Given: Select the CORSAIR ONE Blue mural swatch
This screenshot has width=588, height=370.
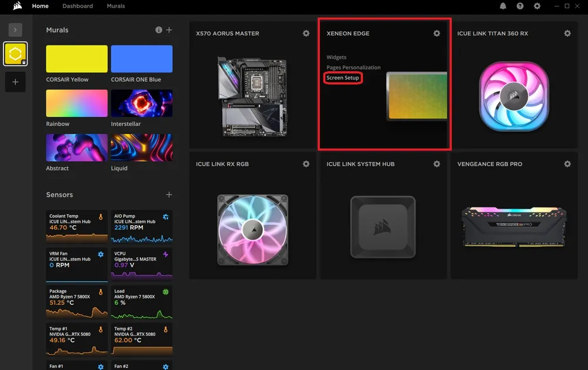Looking at the screenshot, I should 142,59.
